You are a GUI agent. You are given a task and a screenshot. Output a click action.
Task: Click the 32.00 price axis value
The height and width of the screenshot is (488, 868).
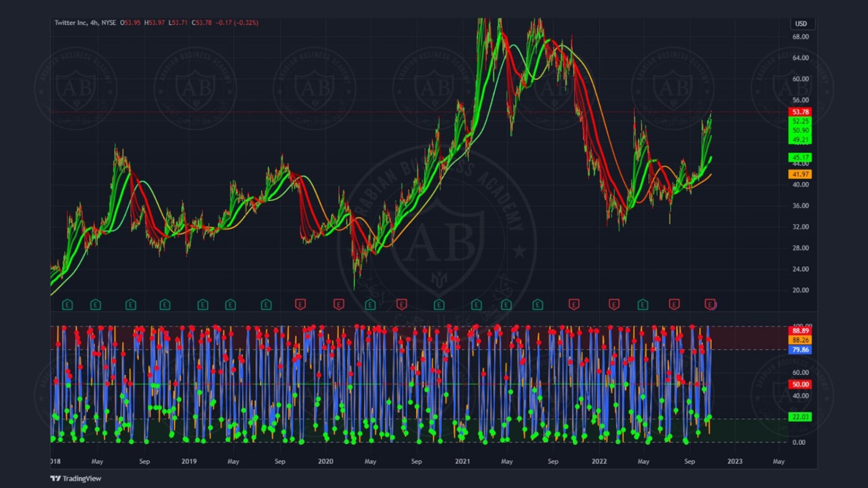pyautogui.click(x=801, y=227)
